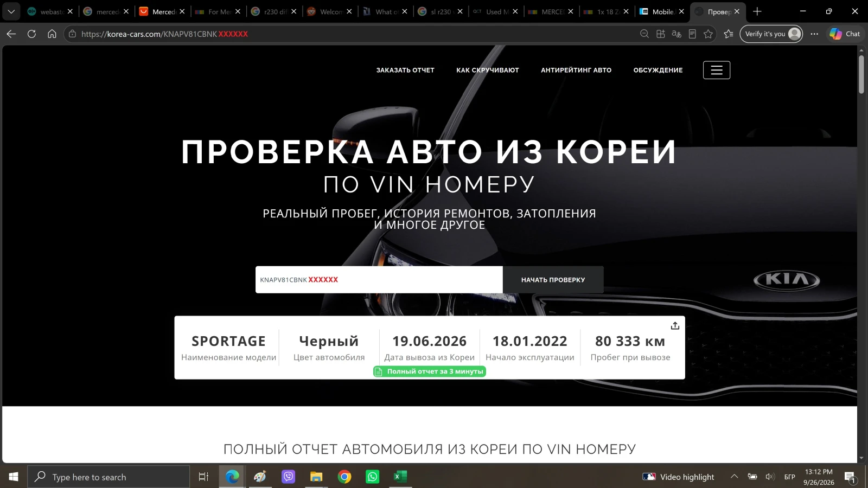Open ОБСУЖДЕНИЕ menu link
The width and height of the screenshot is (868, 488).
click(x=658, y=70)
